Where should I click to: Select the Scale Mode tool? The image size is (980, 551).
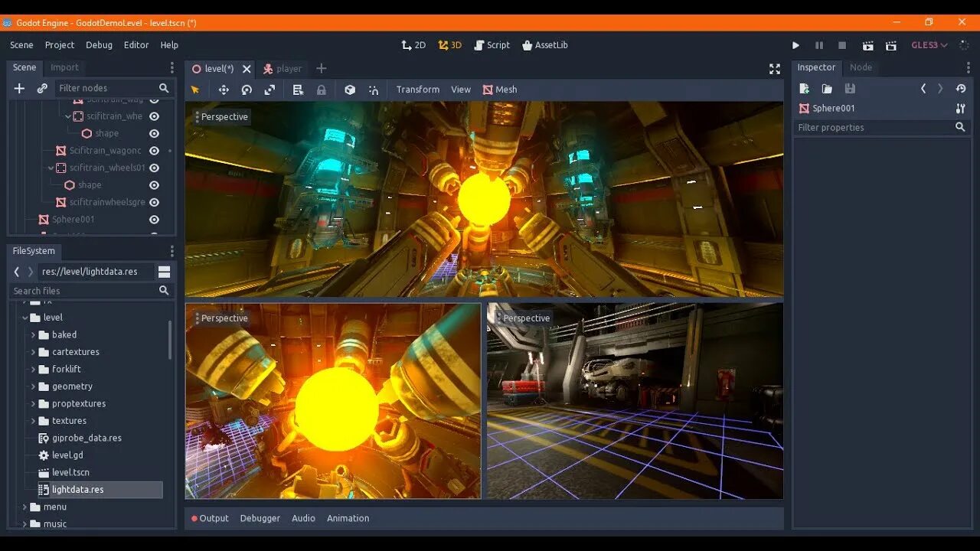269,90
